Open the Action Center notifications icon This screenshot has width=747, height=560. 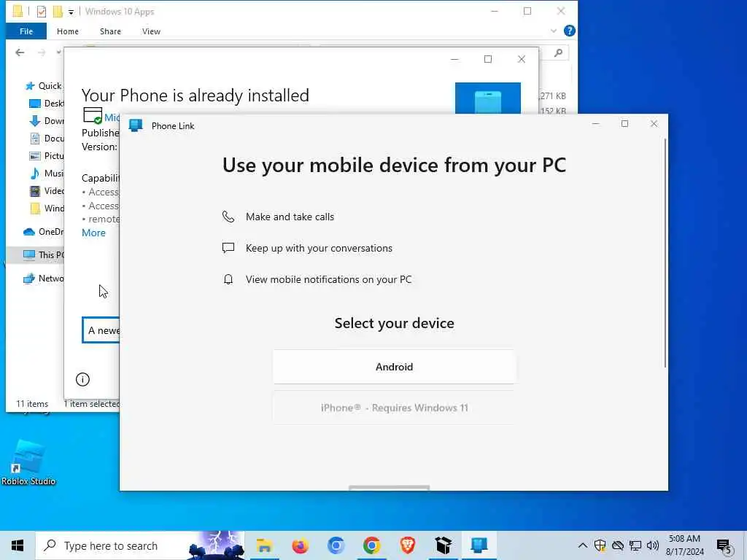tap(724, 546)
